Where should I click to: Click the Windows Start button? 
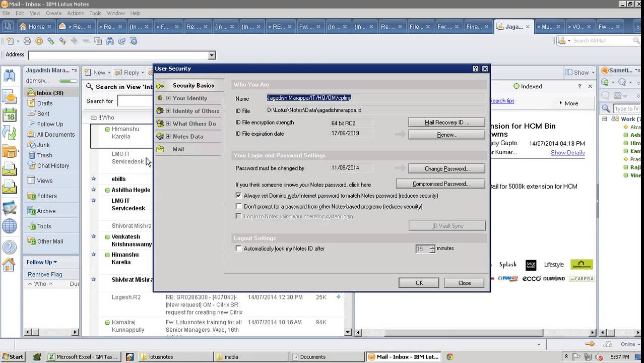pos(13,357)
